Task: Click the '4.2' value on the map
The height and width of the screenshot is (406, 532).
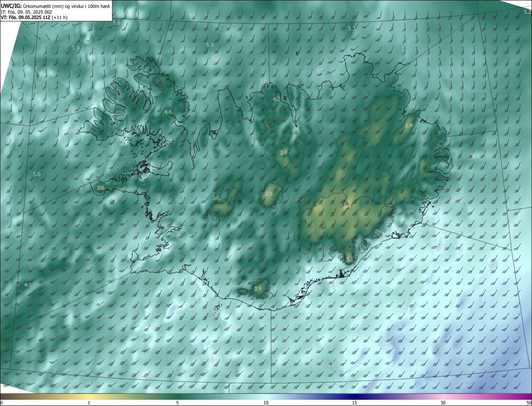Action: (276, 99)
